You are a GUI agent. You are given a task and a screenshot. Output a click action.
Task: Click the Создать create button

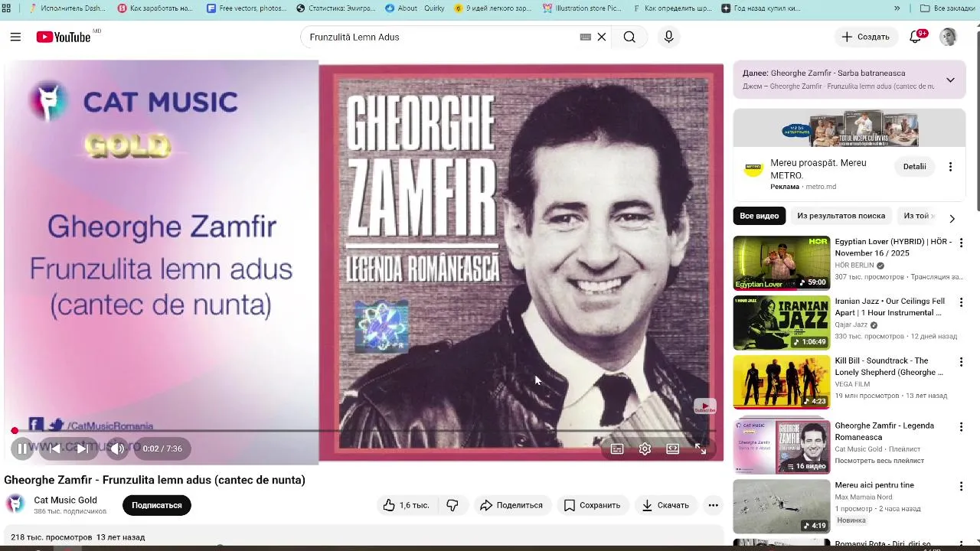point(865,37)
